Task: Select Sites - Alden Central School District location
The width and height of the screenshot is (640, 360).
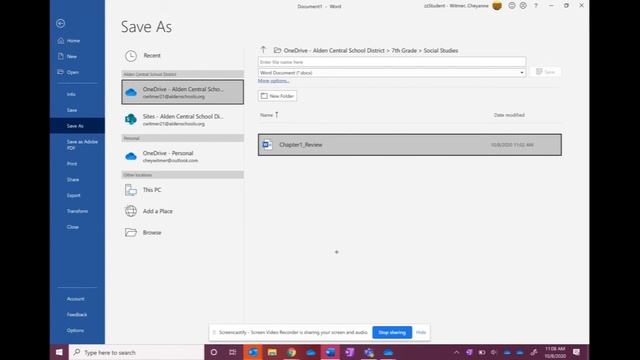Action: coord(182,120)
